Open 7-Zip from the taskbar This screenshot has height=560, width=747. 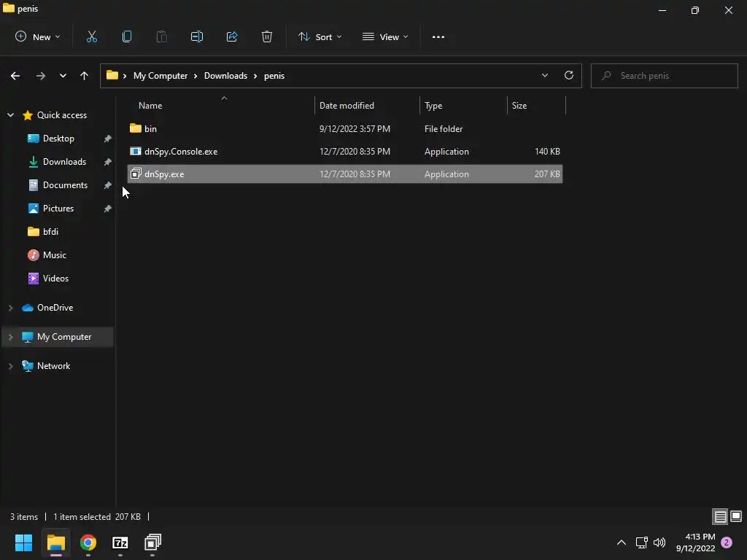pos(120,542)
